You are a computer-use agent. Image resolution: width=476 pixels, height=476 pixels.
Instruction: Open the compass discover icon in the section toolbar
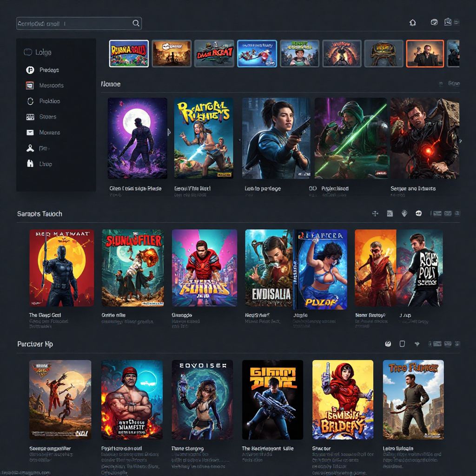419,213
